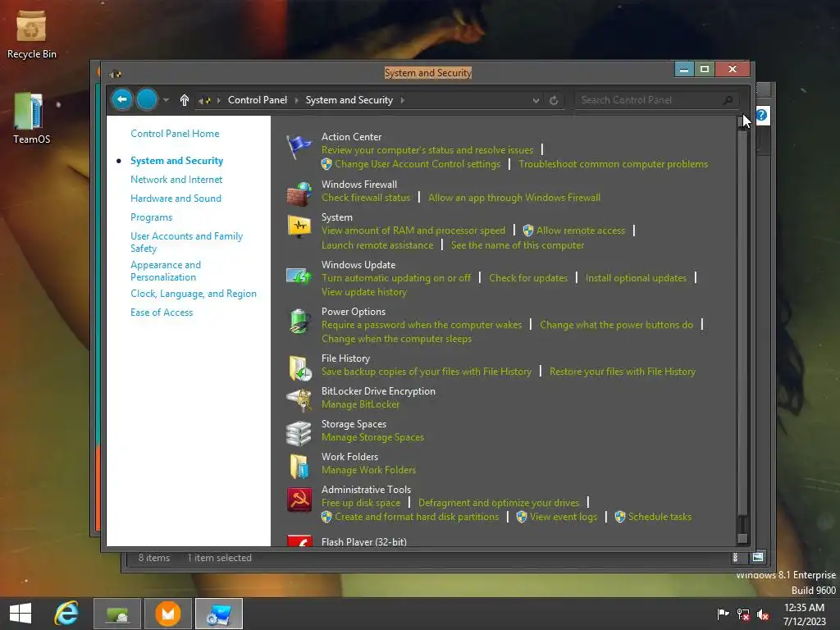Image resolution: width=840 pixels, height=630 pixels.
Task: Open Appearance and Personalization category
Action: [x=166, y=271]
